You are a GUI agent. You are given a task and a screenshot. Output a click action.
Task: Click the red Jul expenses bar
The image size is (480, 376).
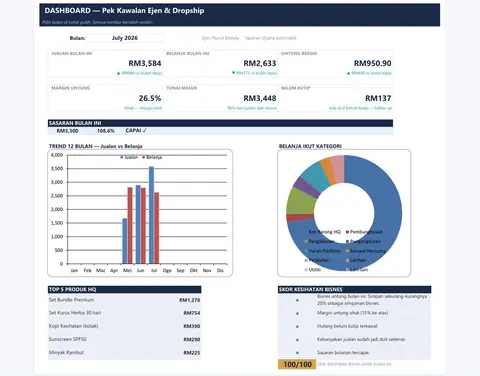(x=156, y=228)
